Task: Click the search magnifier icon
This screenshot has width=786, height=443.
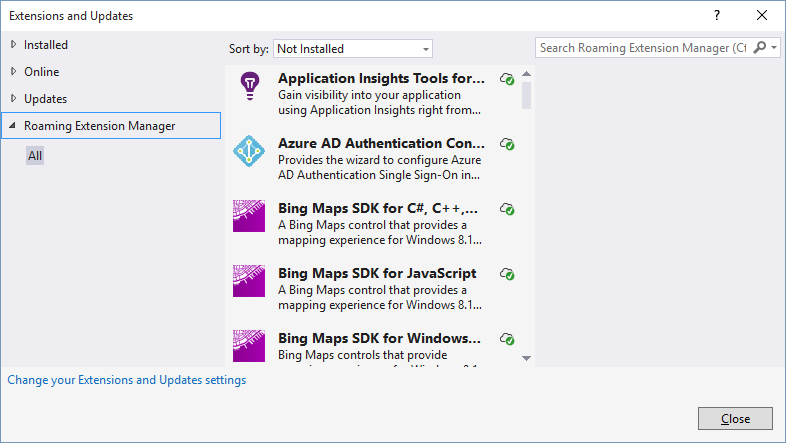Action: (760, 48)
